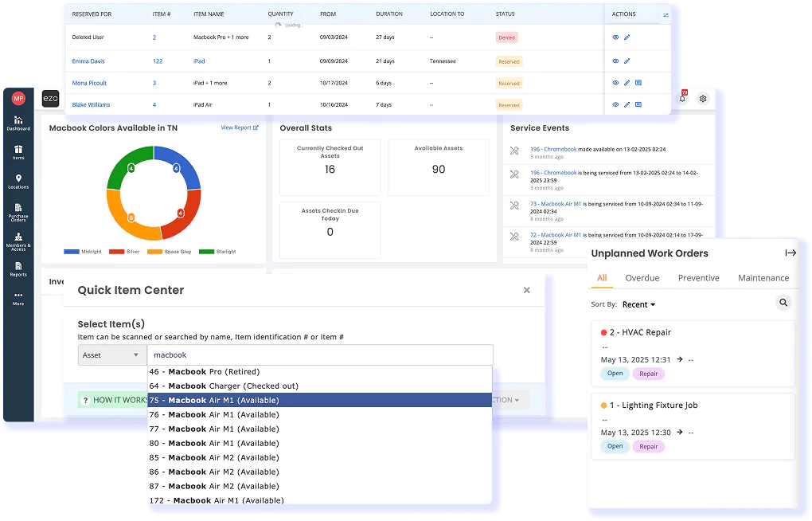View Deleted User reservation via eye icon

(615, 37)
